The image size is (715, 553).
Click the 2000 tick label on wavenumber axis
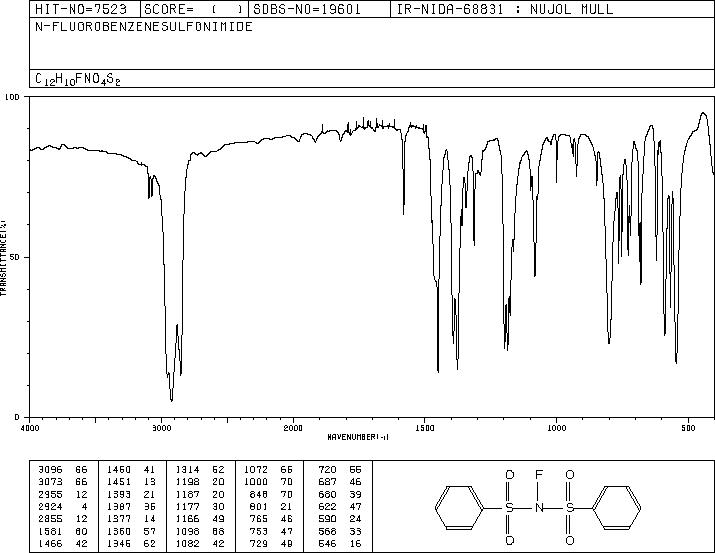click(x=293, y=428)
